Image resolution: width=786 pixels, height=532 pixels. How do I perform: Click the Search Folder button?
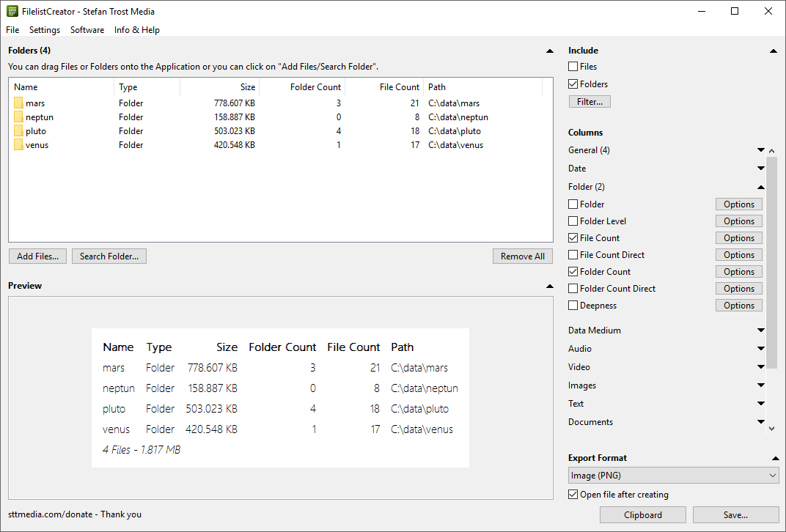point(109,256)
